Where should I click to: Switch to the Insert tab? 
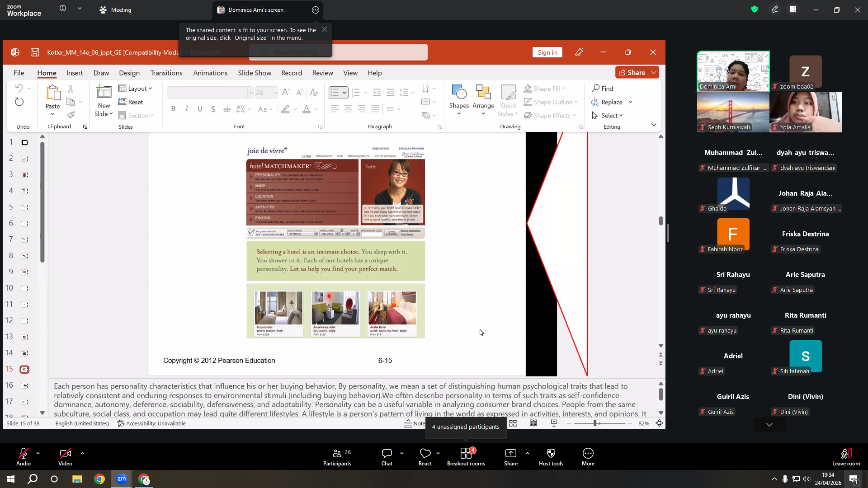75,73
